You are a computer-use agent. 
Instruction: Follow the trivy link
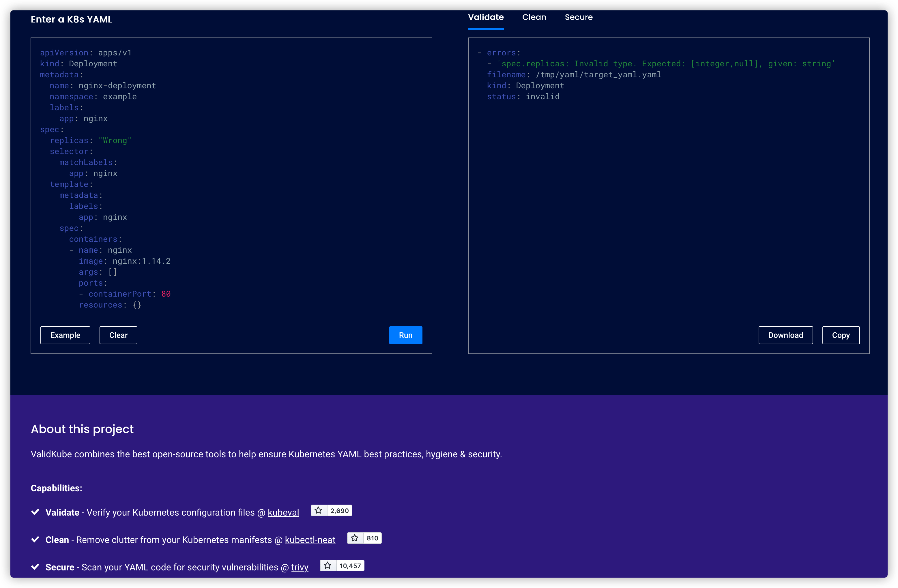300,568
